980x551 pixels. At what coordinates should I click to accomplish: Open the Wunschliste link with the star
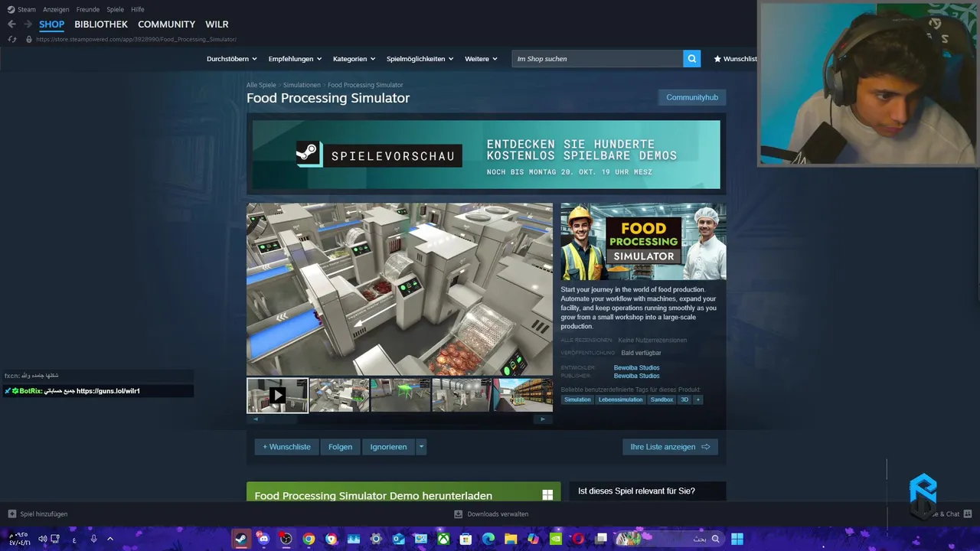coord(734,59)
